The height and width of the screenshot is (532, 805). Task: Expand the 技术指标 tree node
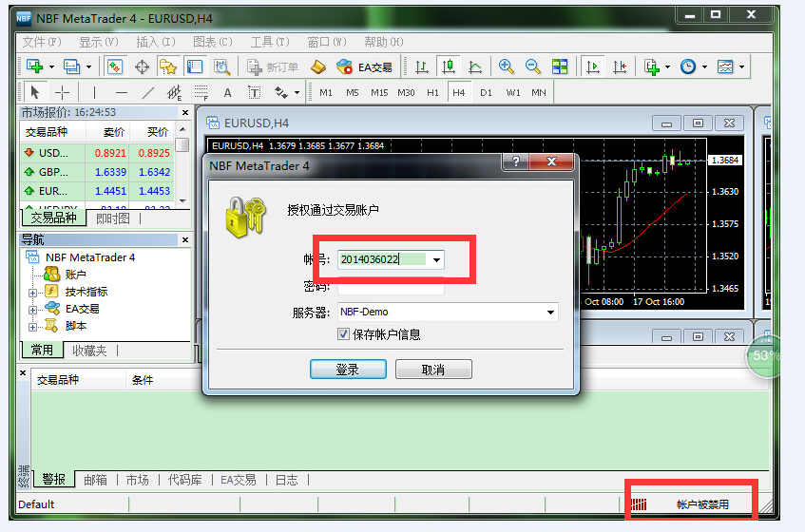(x=32, y=293)
